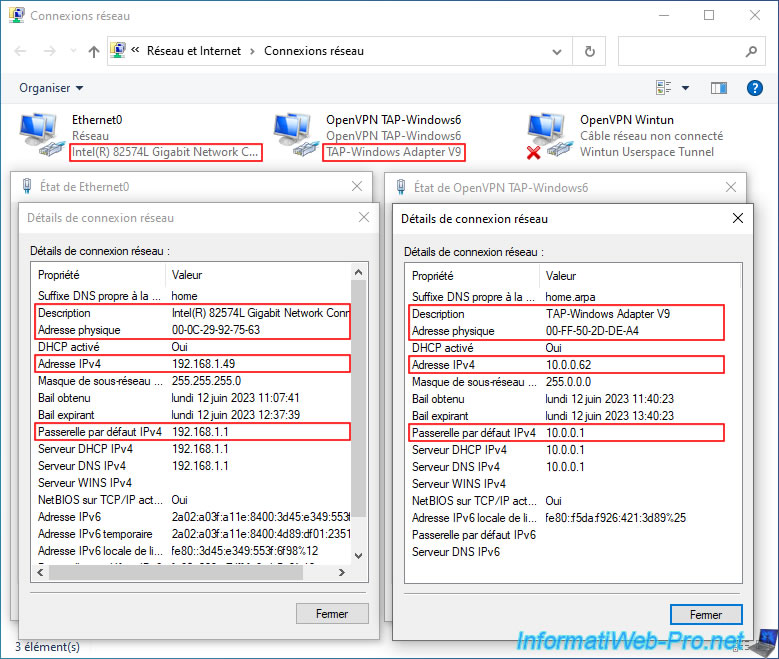Click Propriété column header in TAP-Windows6 details
779x659 pixels.
[474, 276]
